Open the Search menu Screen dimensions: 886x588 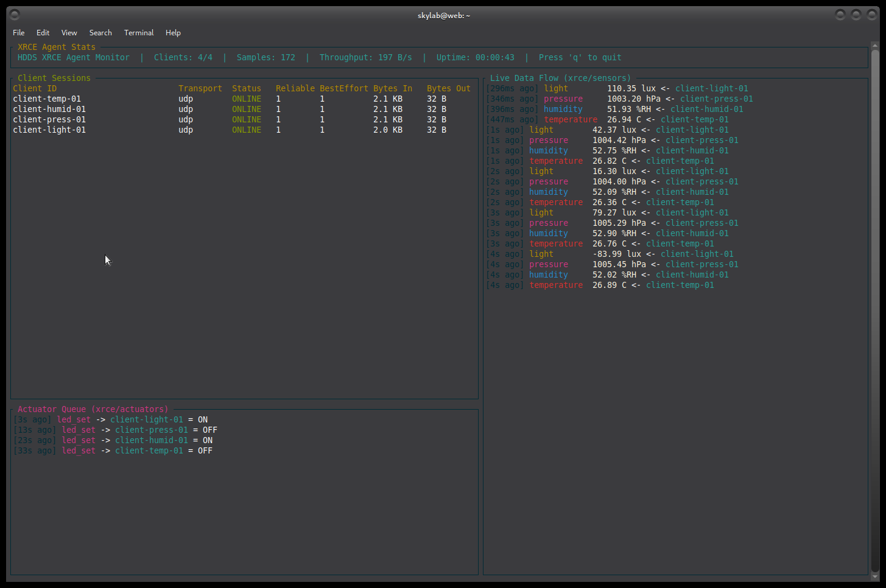[x=100, y=33]
